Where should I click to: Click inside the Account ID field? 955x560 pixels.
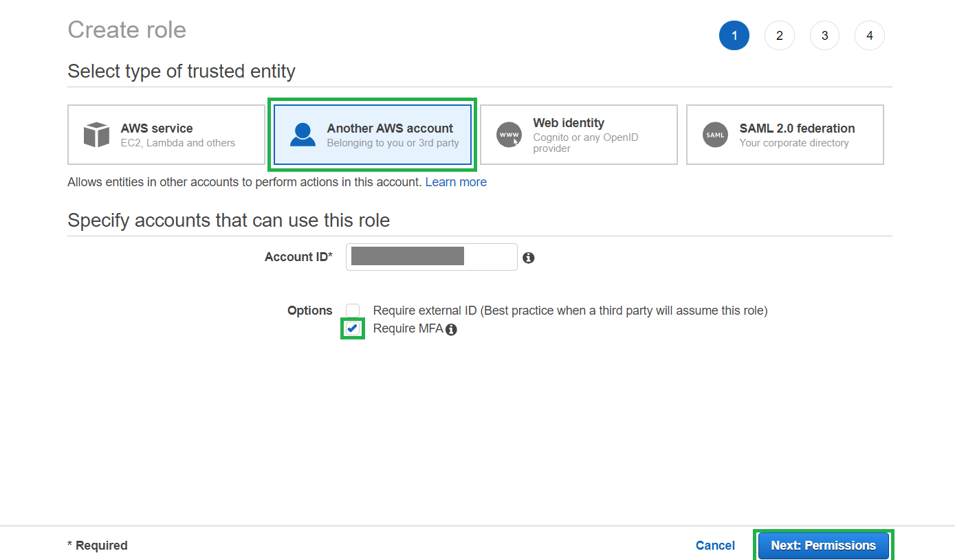click(x=431, y=256)
